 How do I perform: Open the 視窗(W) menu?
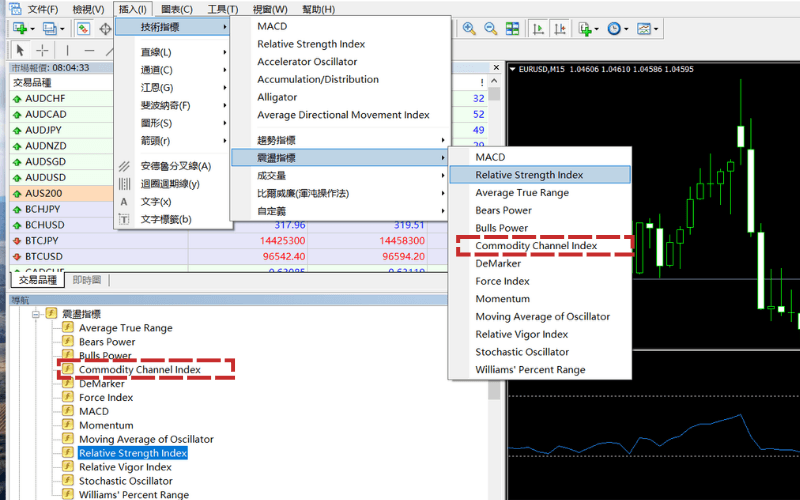tap(270, 9)
